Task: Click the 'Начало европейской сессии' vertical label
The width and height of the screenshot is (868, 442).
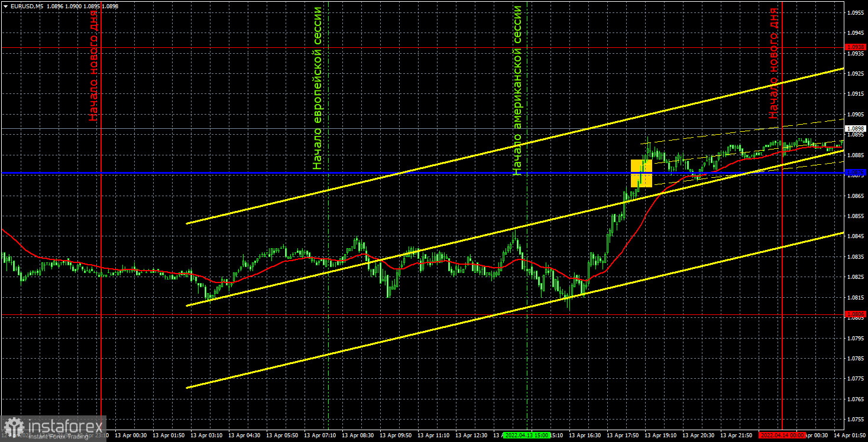Action: coord(318,89)
